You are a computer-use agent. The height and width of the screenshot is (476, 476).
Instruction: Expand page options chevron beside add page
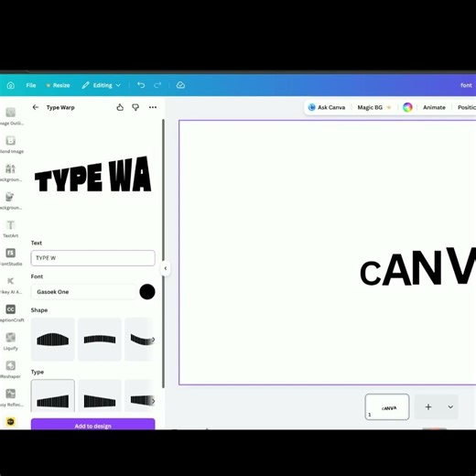pyautogui.click(x=450, y=406)
